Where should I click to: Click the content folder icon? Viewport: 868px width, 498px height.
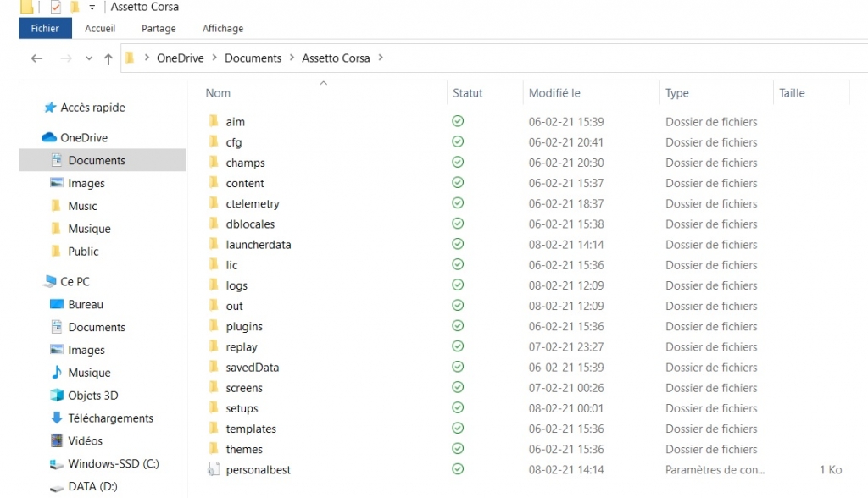pyautogui.click(x=214, y=182)
